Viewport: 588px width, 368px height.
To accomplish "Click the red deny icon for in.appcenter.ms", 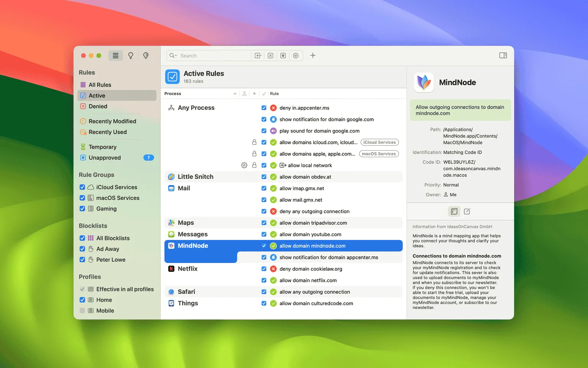I will 273,108.
